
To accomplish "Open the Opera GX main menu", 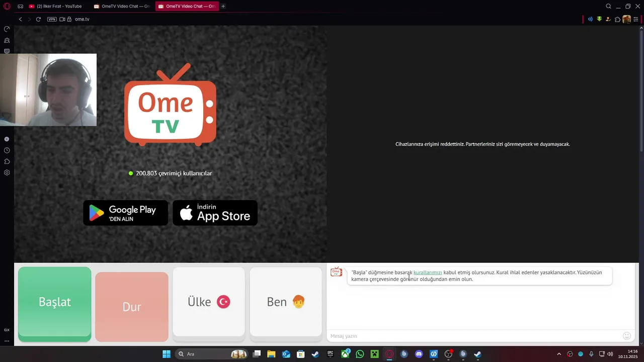I will point(7,6).
